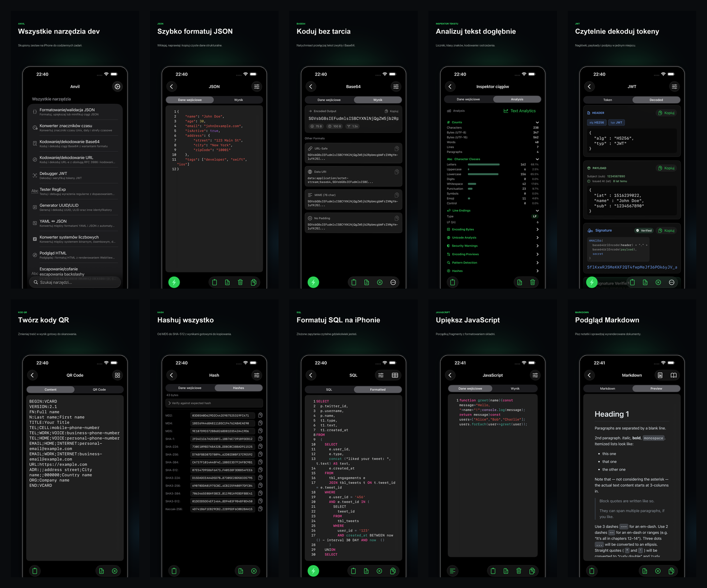Image resolution: width=707 pixels, height=588 pixels.
Task: Click Kopiuj next to the Verified badge
Action: click(x=667, y=231)
